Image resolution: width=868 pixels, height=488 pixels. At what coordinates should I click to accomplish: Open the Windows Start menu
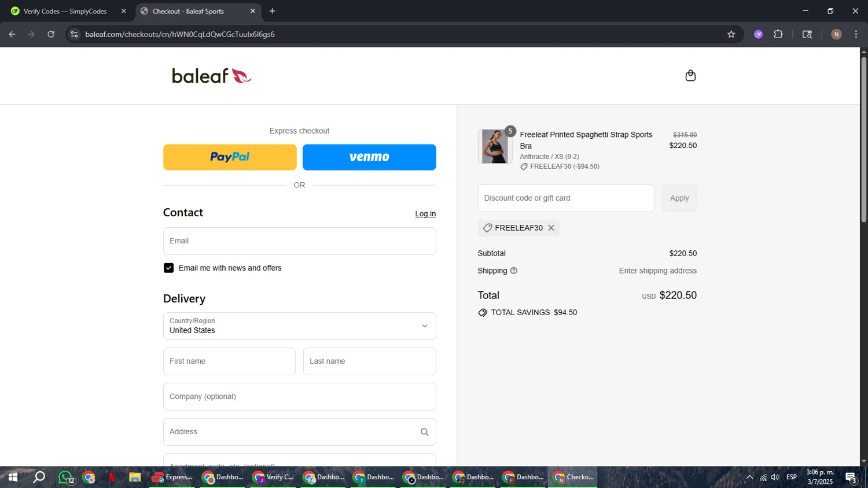tap(13, 477)
